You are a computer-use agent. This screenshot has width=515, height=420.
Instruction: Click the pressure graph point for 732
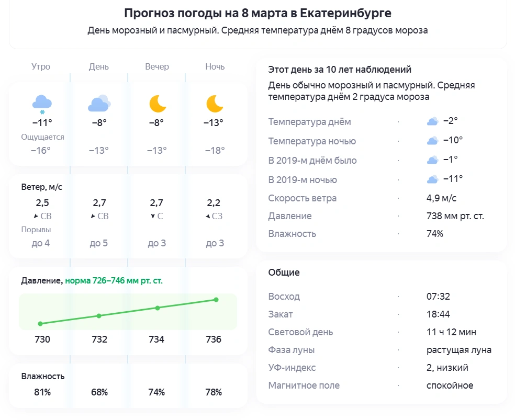point(99,316)
